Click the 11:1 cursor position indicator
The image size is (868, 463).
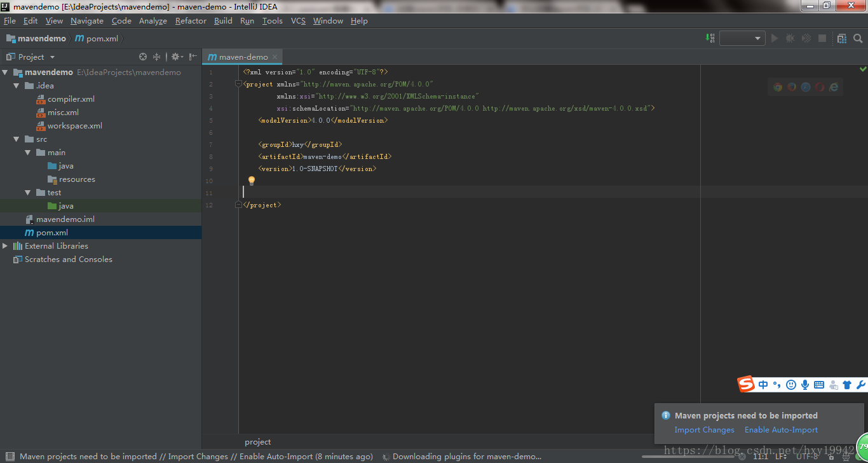tap(760, 457)
